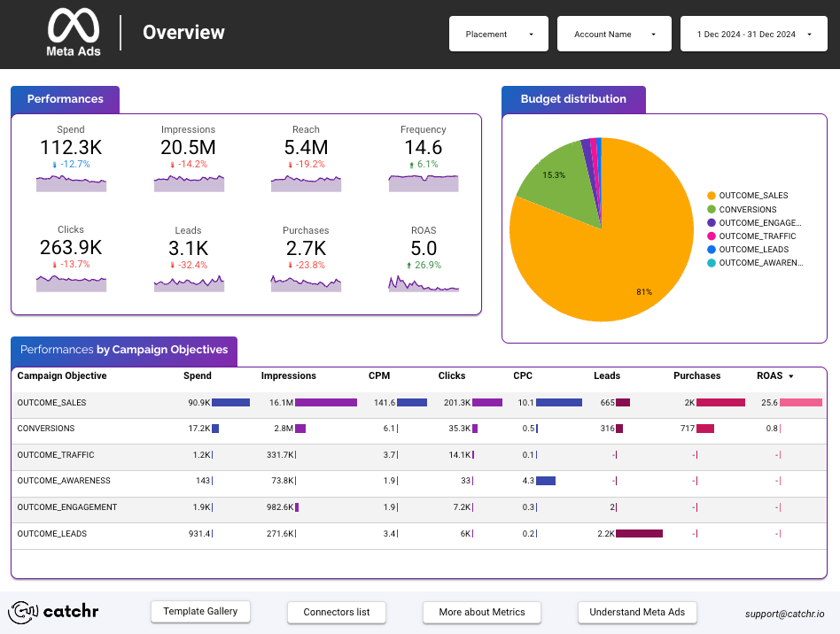
Task: Click the blue OUTCOME_LEADS legend dot
Action: [x=712, y=250]
